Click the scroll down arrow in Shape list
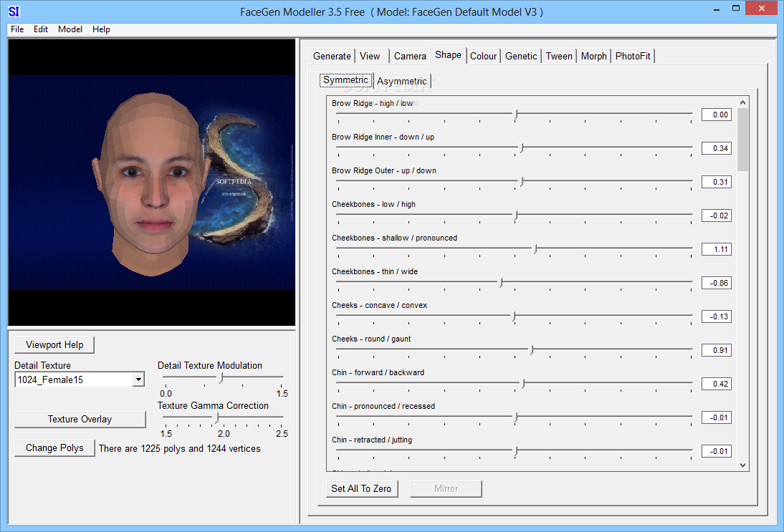784x532 pixels. pyautogui.click(x=742, y=465)
